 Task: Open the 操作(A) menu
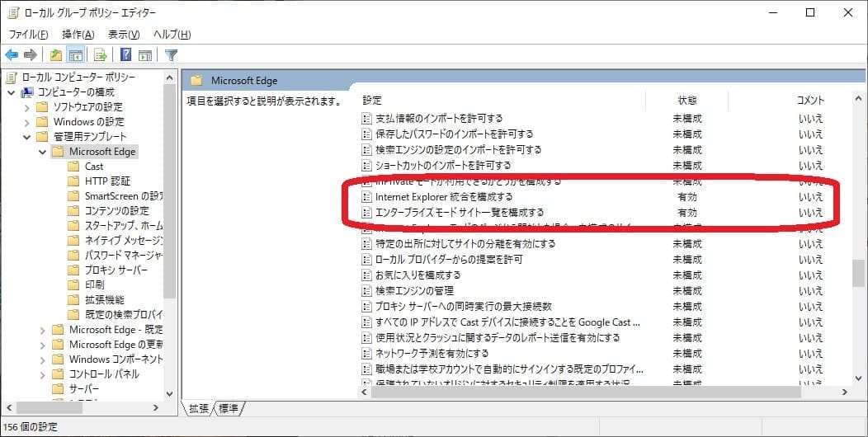pyautogui.click(x=78, y=35)
